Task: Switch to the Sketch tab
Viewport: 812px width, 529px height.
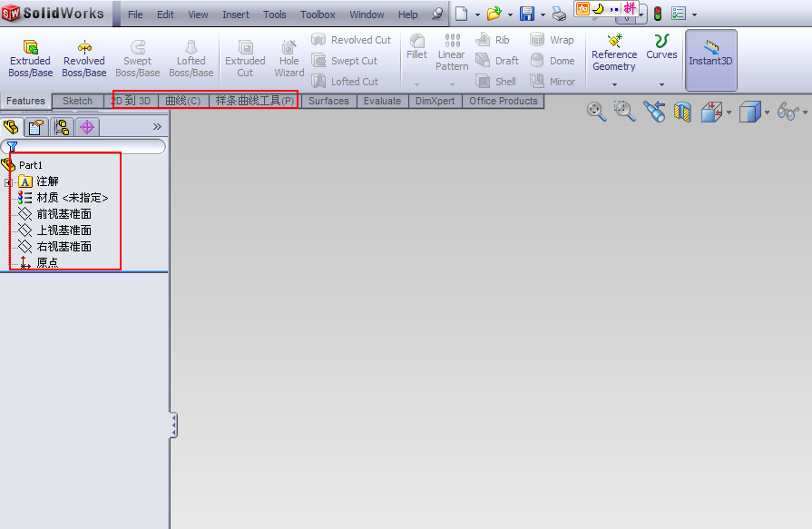Action: (77, 101)
